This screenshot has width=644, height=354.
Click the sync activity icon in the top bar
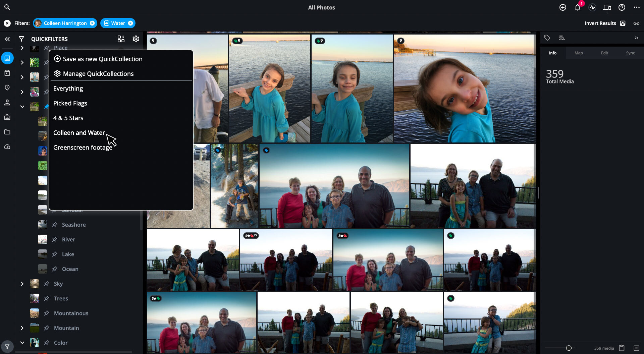[592, 7]
